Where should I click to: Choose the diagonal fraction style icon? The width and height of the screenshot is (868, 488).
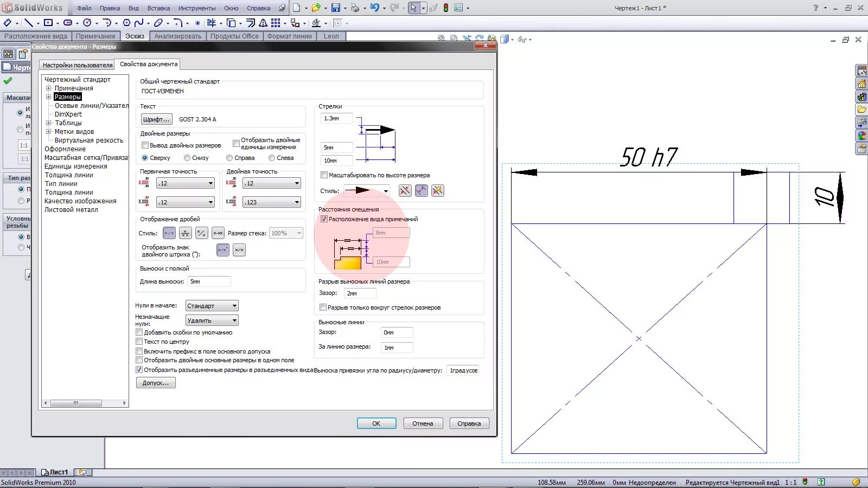pos(201,233)
